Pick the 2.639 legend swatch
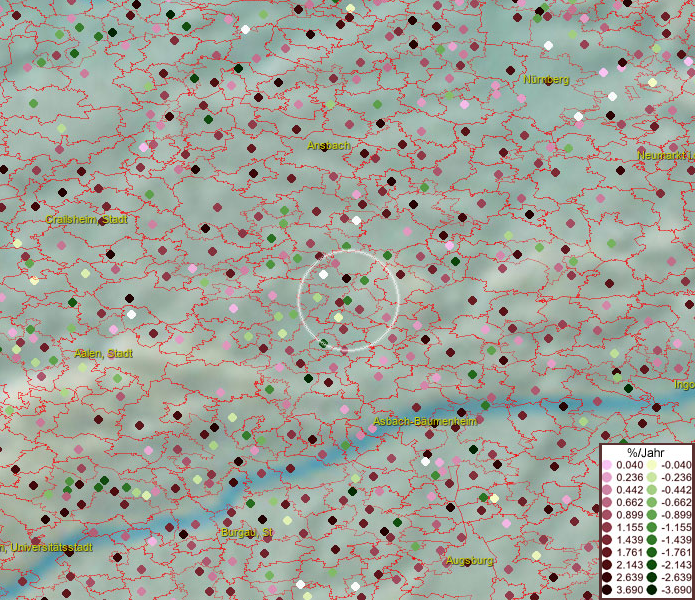The image size is (695, 600). point(607,577)
